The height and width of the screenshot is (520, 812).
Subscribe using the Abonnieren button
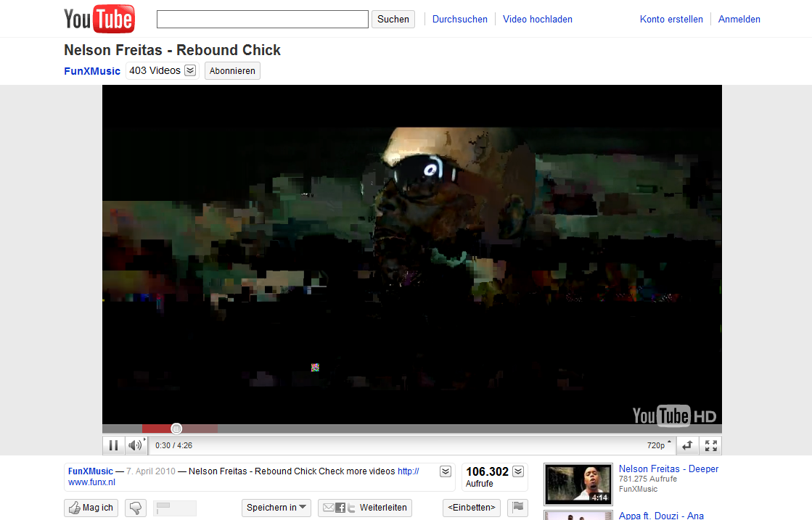coord(232,71)
